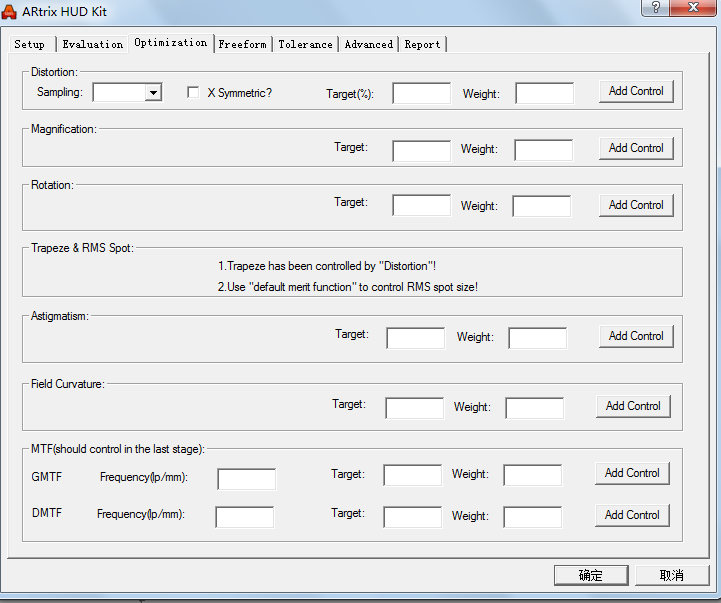Click the Field Curvature Target field

click(414, 408)
